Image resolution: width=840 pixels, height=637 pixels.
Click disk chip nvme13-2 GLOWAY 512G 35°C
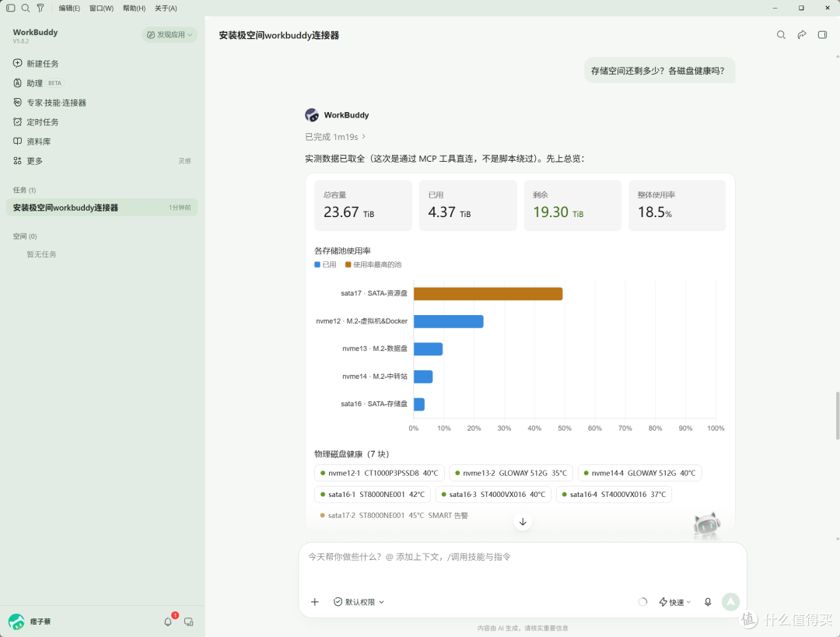click(x=511, y=473)
